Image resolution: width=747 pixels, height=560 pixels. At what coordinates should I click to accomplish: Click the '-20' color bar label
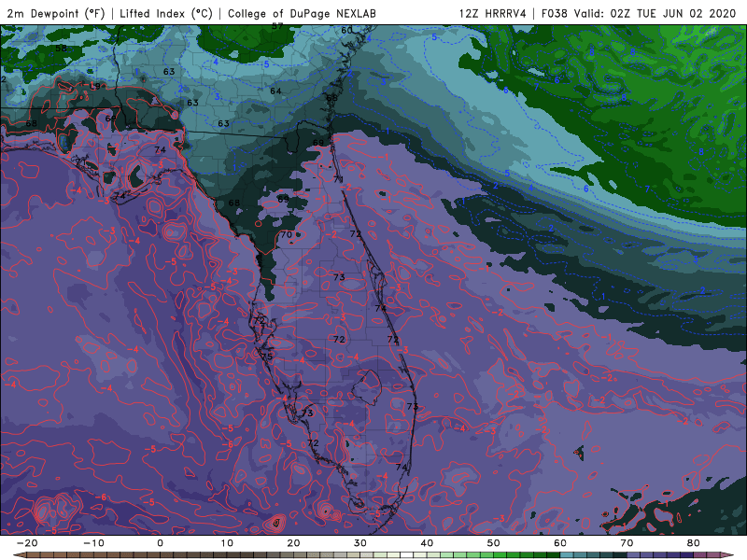click(x=27, y=543)
